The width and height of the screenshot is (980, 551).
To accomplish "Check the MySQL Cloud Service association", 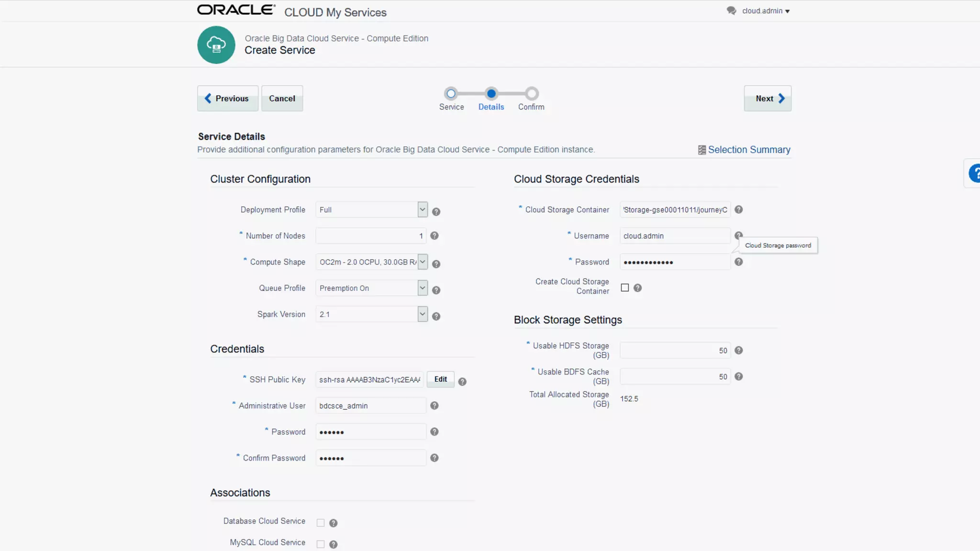I will click(x=321, y=544).
